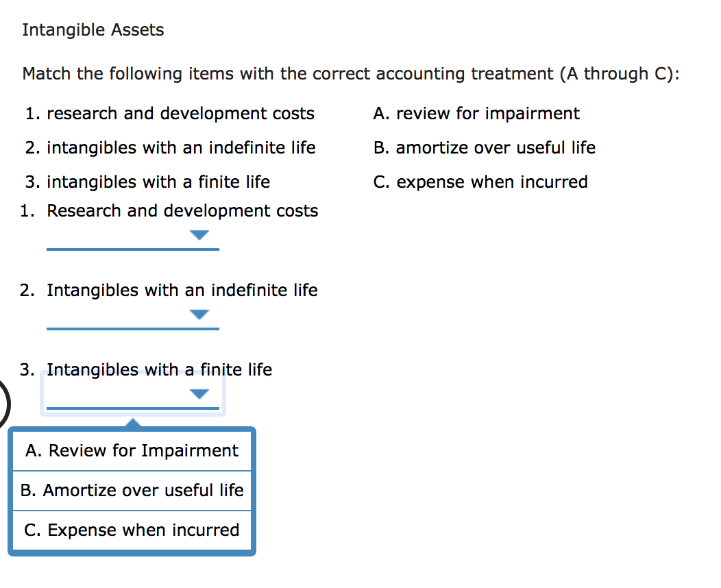Select option A. Review for Impairment
Image resolution: width=721 pixels, height=588 pixels.
click(132, 450)
